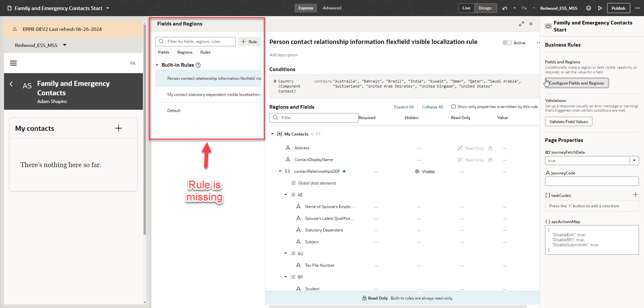644x308 pixels.
Task: Open the journeyFetchData dropdown
Action: tap(634, 160)
